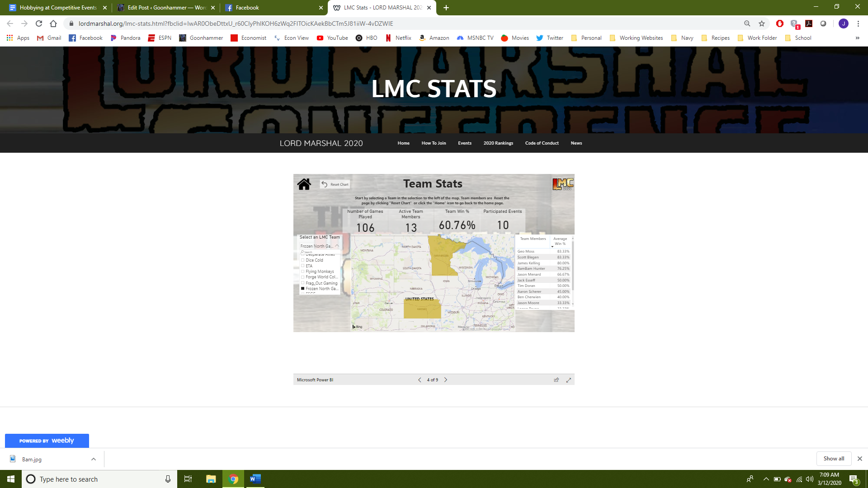Check the Flying Monkeys team checkbox
The width and height of the screenshot is (868, 488).
(x=303, y=272)
